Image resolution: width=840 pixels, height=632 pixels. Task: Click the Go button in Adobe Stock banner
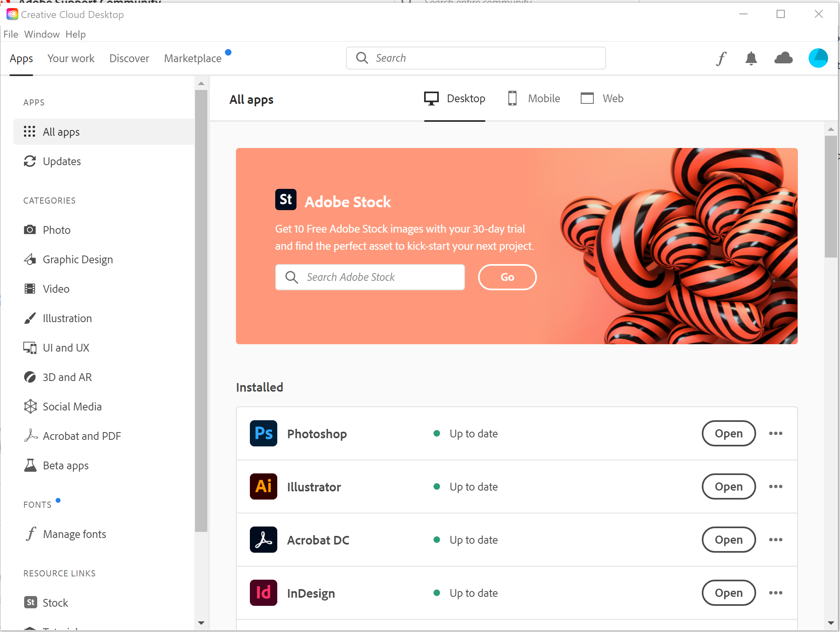pos(507,277)
